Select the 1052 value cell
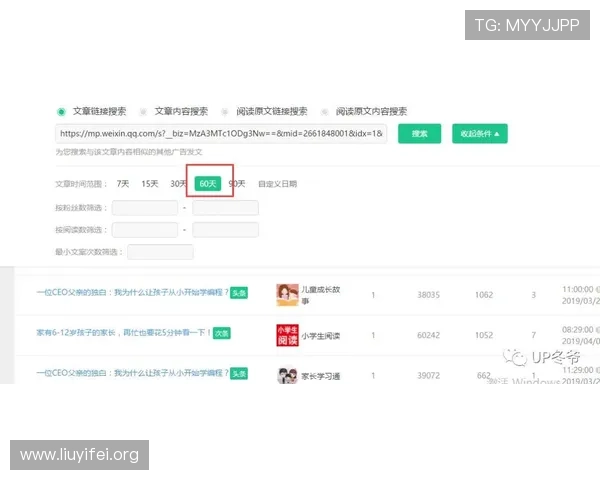Image resolution: width=600 pixels, height=480 pixels. 484,335
